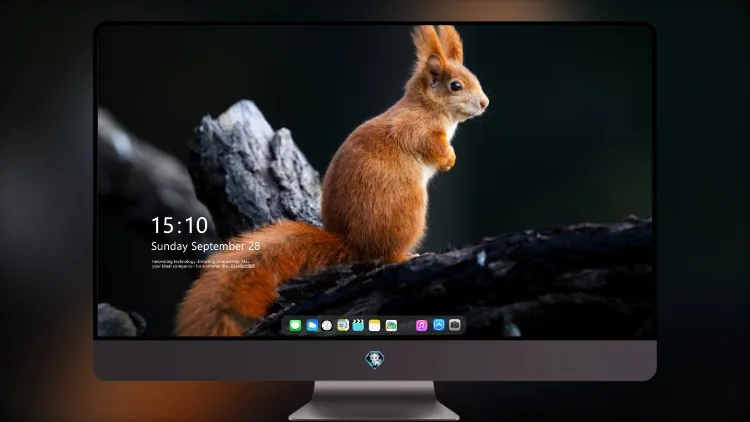
Task: Open the green Messages app in dock
Action: point(295,325)
